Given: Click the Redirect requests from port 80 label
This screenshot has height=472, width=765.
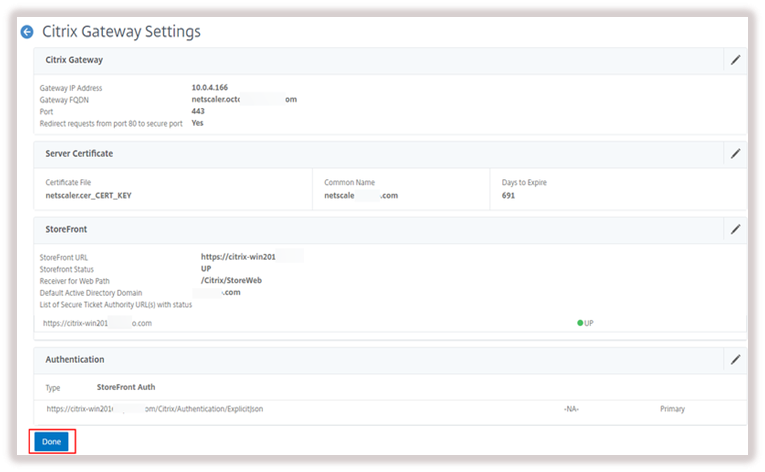Looking at the screenshot, I should (111, 123).
